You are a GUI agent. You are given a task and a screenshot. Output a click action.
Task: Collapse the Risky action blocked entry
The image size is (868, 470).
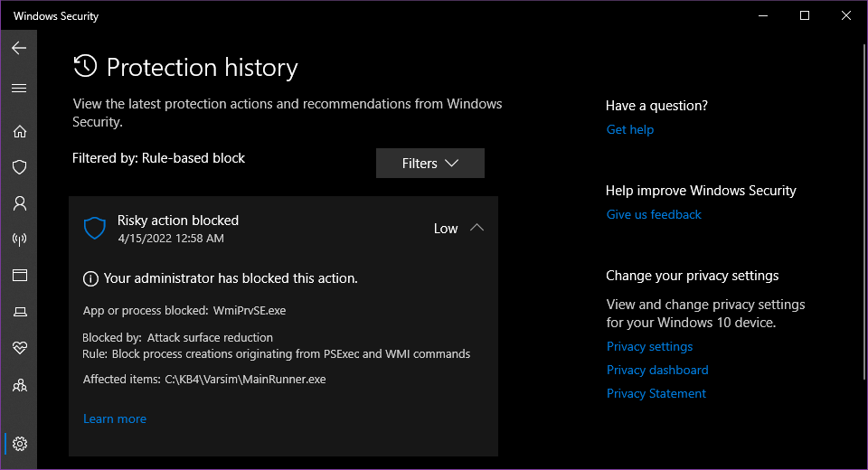477,228
